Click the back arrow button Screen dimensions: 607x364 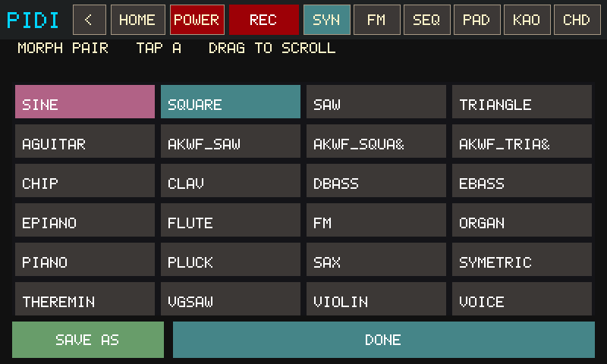90,20
